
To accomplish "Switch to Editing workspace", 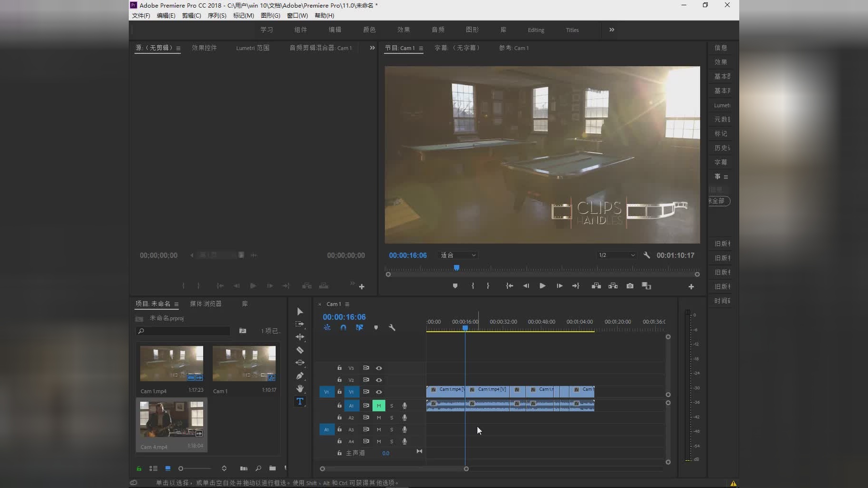I will tap(536, 30).
